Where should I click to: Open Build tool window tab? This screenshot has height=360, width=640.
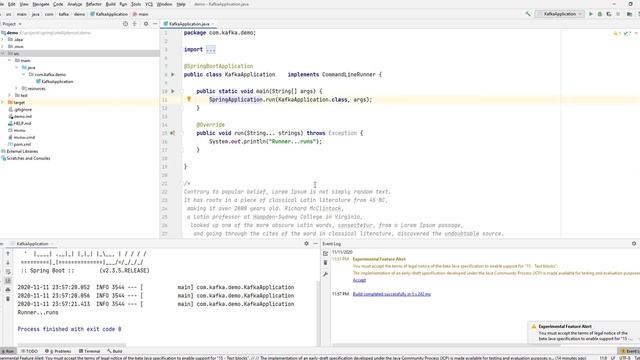tap(115, 351)
